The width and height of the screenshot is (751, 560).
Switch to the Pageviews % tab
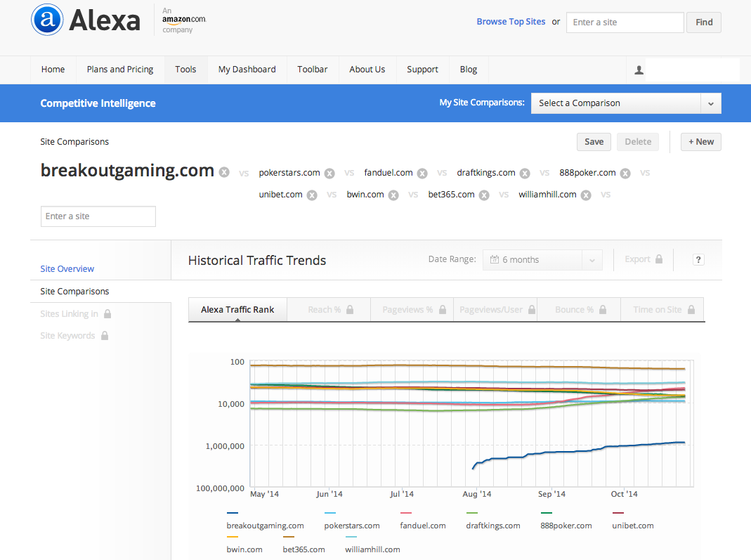click(412, 309)
